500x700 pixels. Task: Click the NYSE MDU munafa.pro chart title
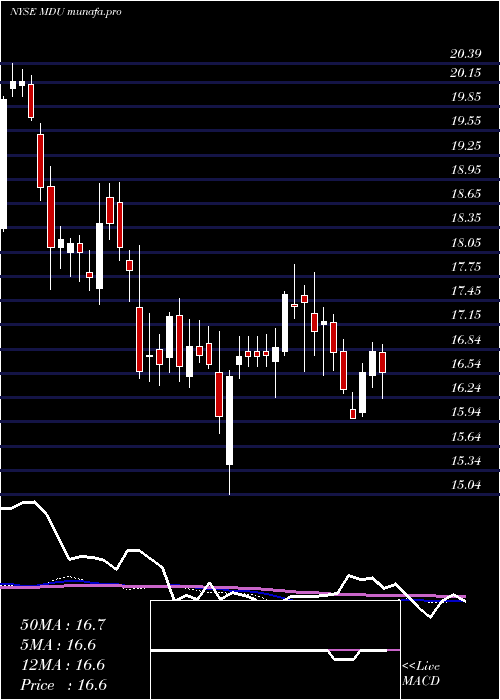pos(66,12)
